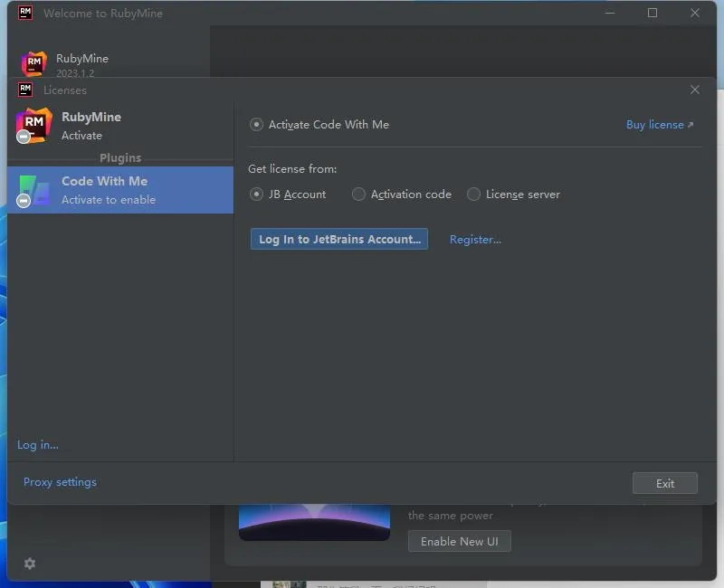Viewport: 724px width, 588px height.
Task: Maximize the Welcome to RubyMine window
Action: pos(653,13)
